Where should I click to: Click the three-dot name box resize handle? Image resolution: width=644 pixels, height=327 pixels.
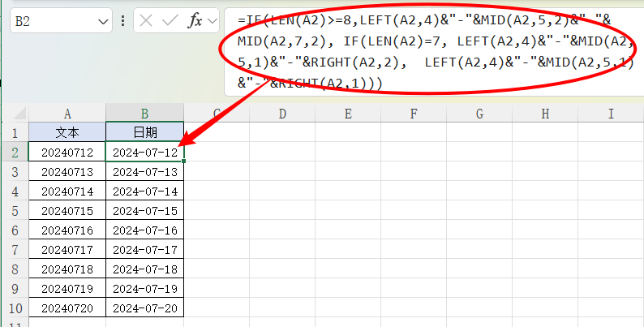click(121, 21)
